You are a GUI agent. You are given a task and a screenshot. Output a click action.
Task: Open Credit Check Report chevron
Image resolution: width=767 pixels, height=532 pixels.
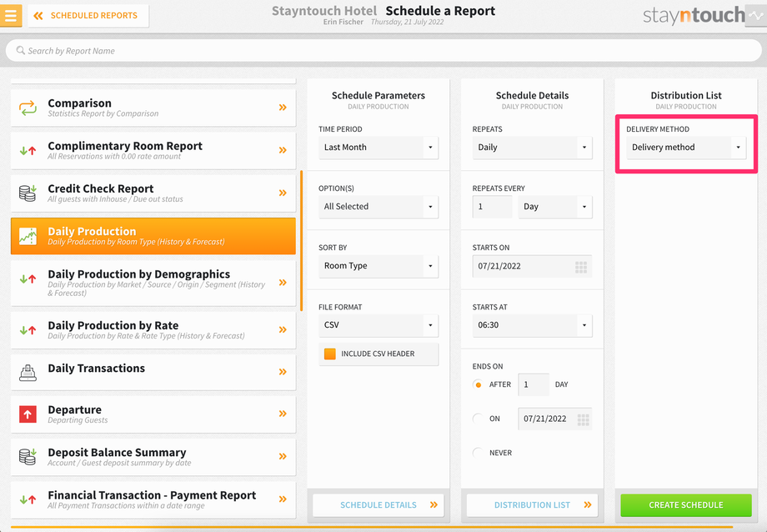[283, 193]
